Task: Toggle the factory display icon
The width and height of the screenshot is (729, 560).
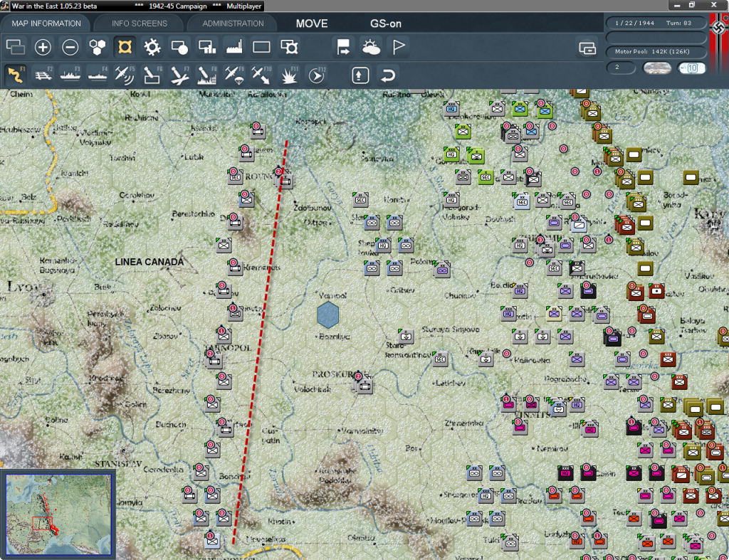Action: [234, 47]
